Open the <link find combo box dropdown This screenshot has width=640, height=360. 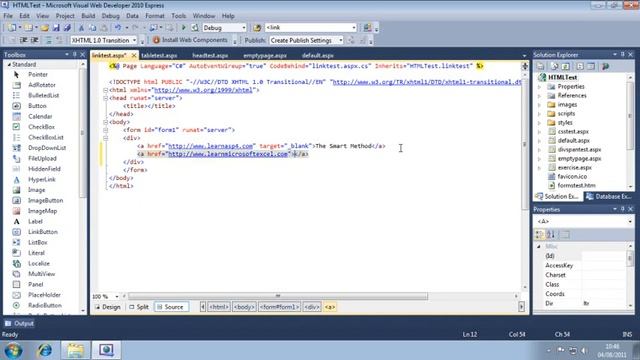point(353,28)
